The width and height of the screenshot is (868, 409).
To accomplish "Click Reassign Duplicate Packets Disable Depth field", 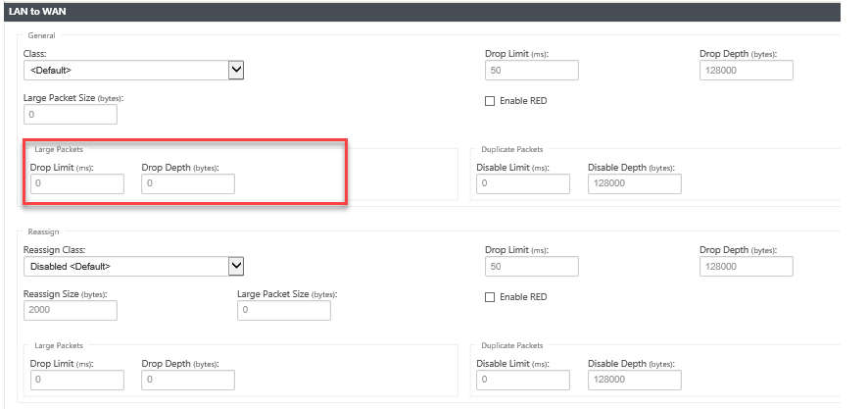I will click(x=635, y=381).
